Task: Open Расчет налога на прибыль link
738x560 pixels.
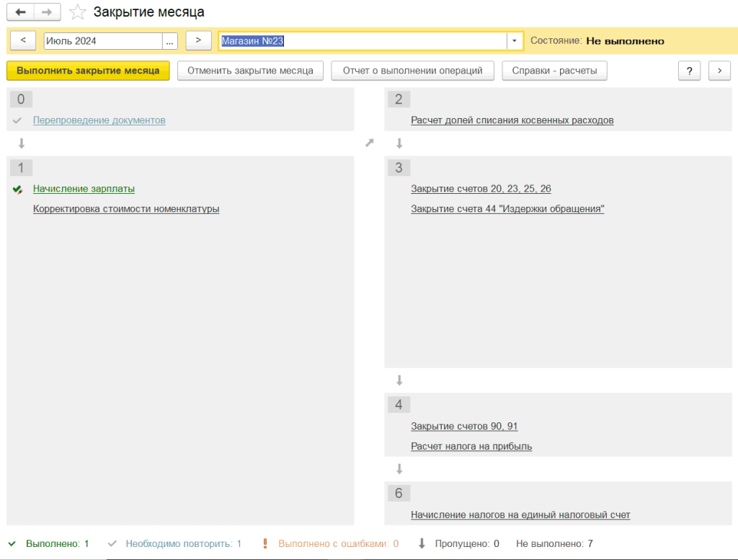Action: tap(471, 446)
